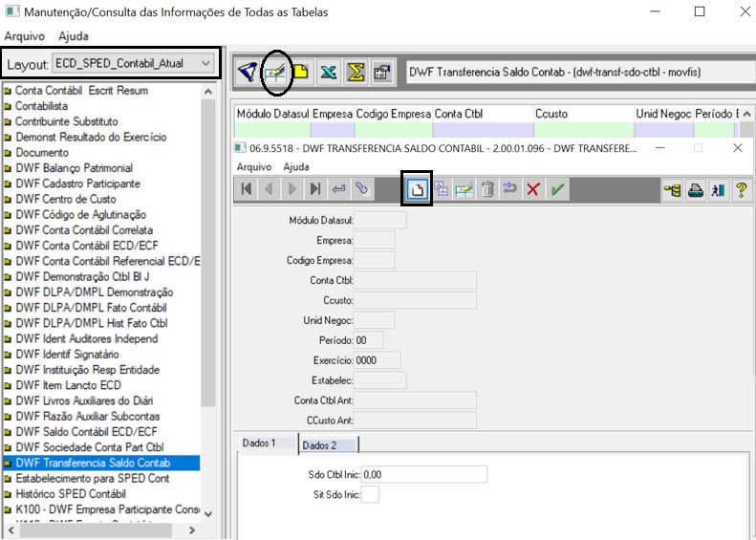This screenshot has width=756, height=540.
Task: Click the Ccusto column header
Action: (584, 114)
